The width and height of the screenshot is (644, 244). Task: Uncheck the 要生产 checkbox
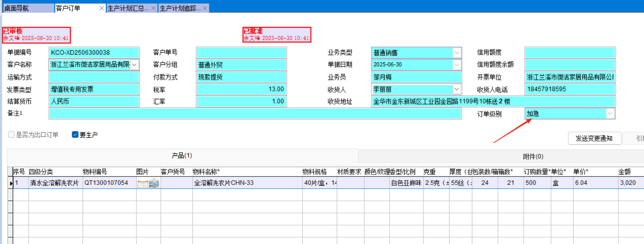tap(75, 135)
